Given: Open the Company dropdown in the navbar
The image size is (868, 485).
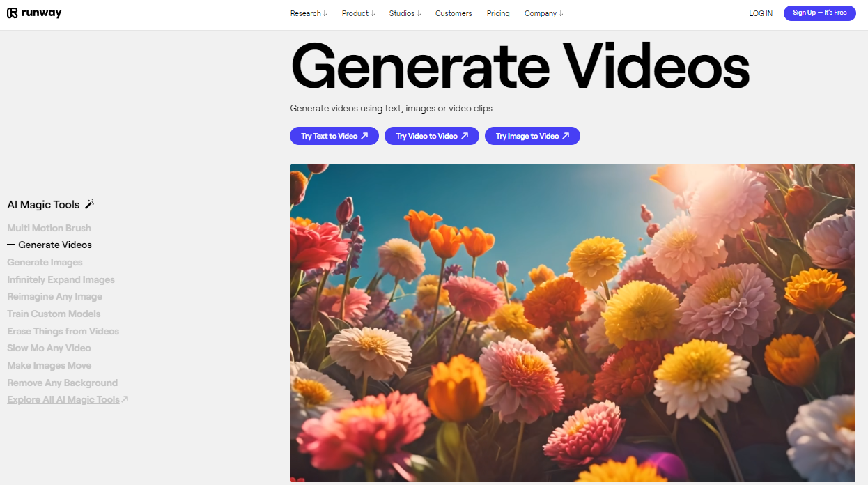Looking at the screenshot, I should (544, 13).
